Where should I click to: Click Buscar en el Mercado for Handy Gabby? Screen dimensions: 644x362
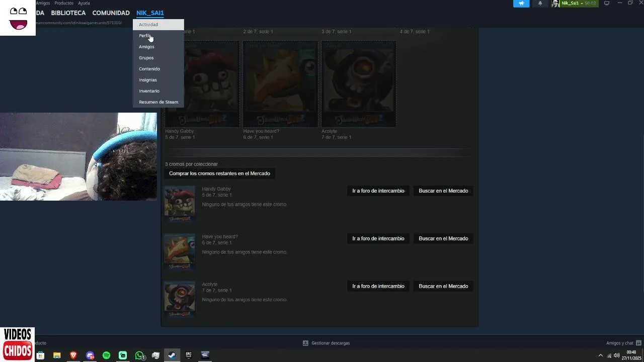coord(443,191)
